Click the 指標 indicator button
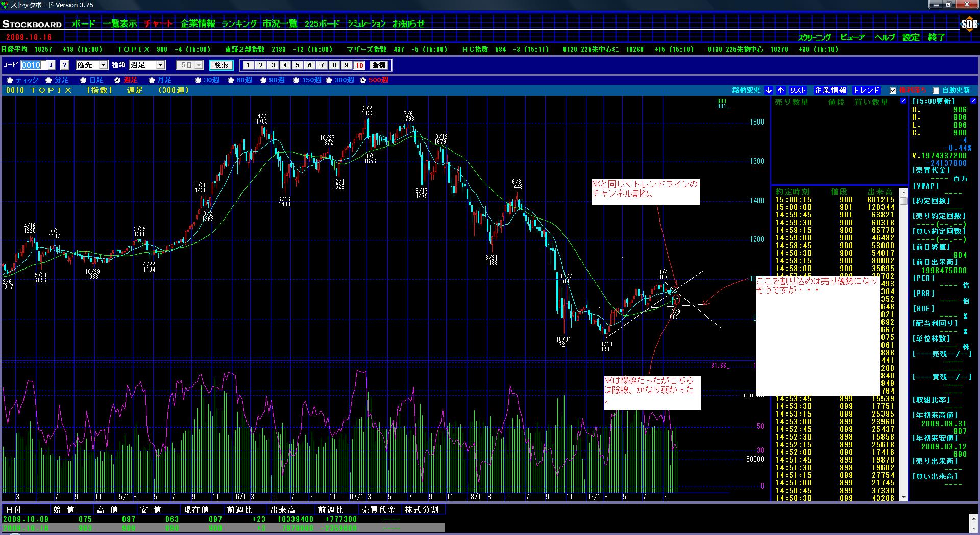The width and height of the screenshot is (980, 535). [379, 65]
